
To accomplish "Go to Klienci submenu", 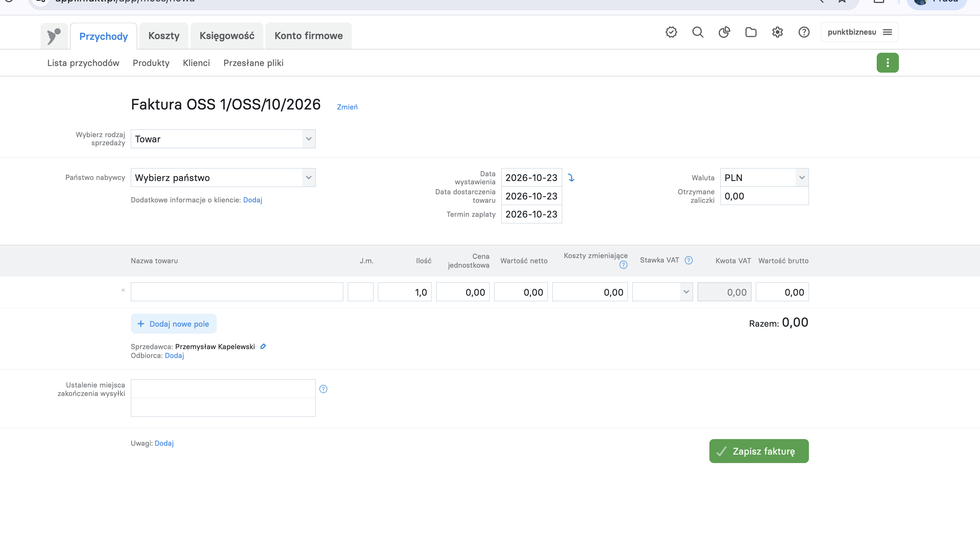I will pos(196,63).
